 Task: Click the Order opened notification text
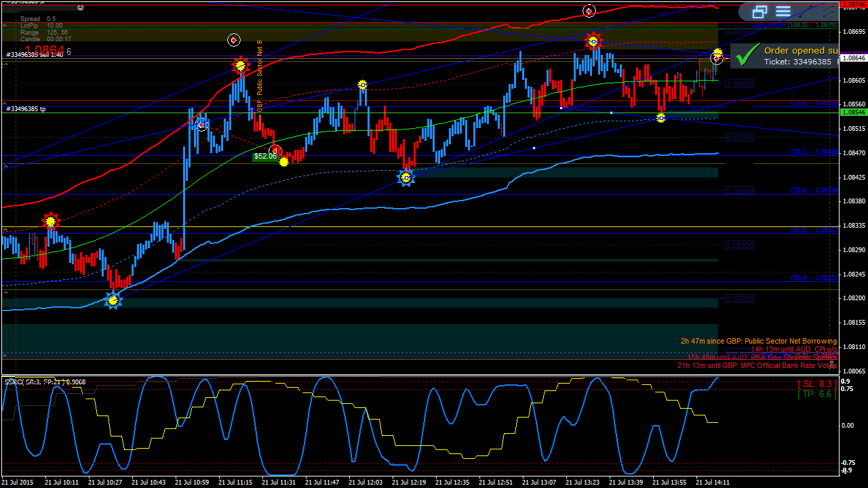coord(801,50)
